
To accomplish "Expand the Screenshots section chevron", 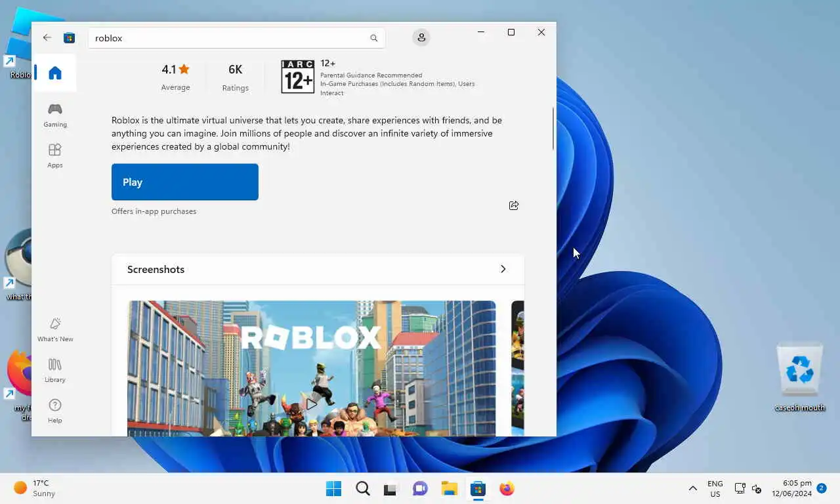I will (x=503, y=269).
